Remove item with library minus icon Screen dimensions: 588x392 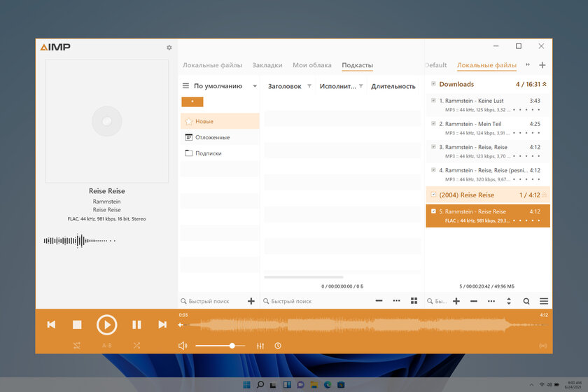[x=379, y=301]
